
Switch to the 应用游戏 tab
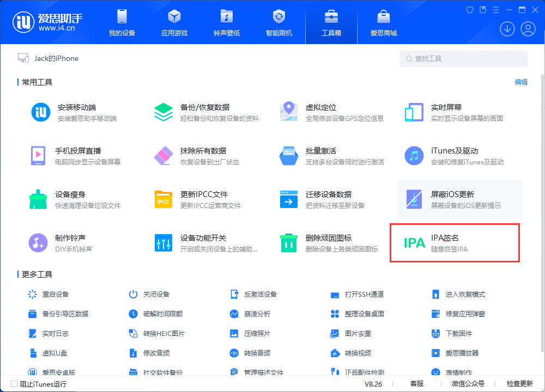(174, 22)
